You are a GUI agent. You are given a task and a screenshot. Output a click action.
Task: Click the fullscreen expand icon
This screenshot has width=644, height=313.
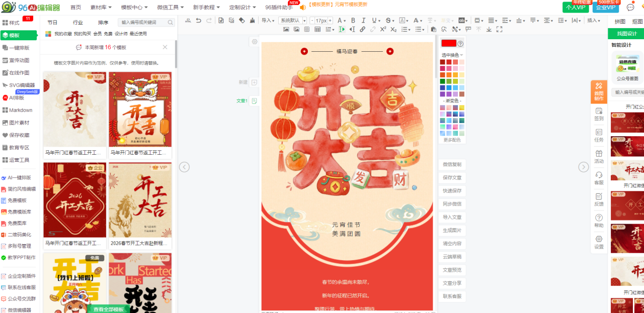499,30
